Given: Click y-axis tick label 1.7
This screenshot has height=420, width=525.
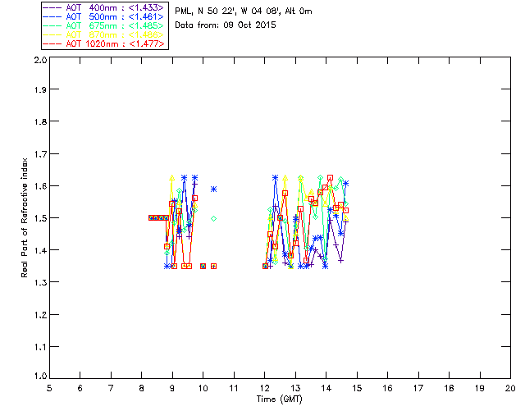Looking at the screenshot, I should click(x=40, y=154).
